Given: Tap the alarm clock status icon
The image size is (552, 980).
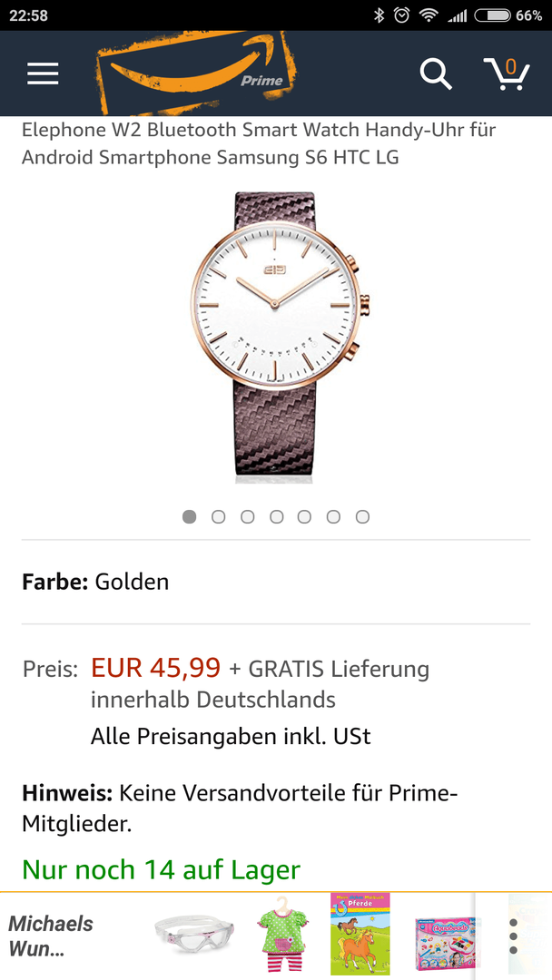Looking at the screenshot, I should coord(402,15).
